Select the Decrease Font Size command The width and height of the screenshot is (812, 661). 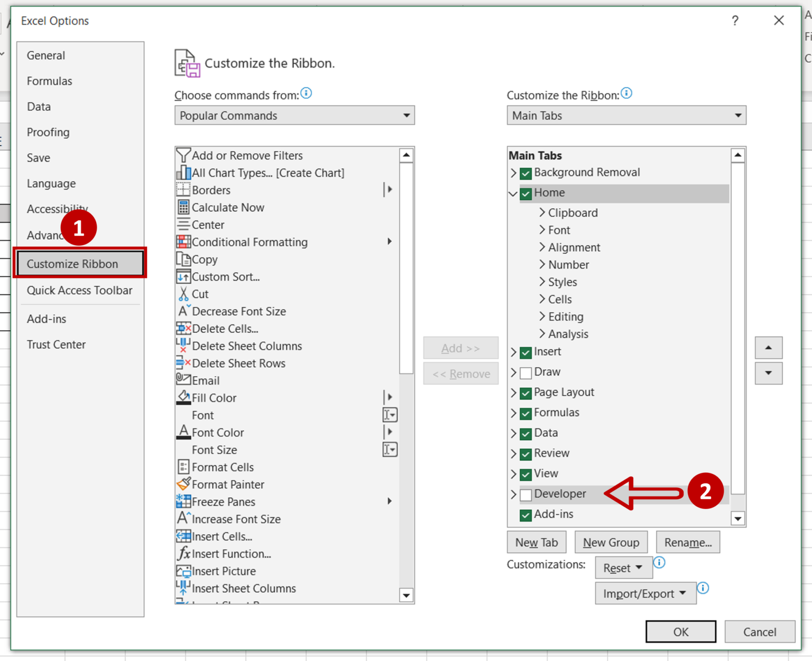tap(238, 311)
